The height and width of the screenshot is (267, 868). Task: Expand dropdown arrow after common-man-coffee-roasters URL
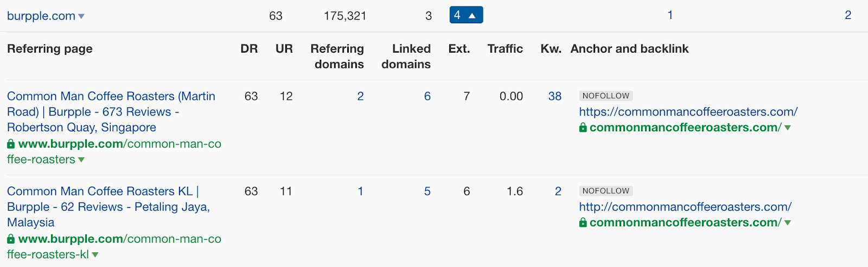pyautogui.click(x=81, y=160)
